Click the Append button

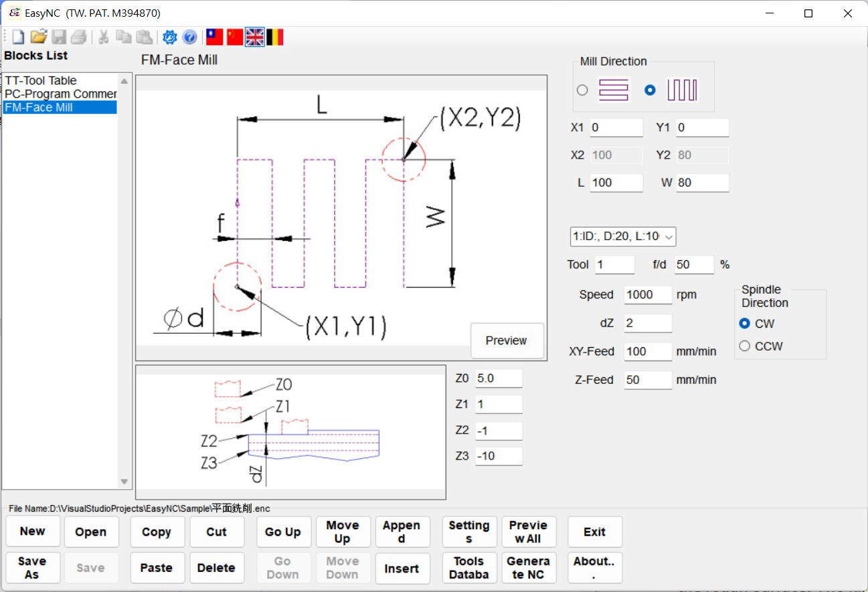click(402, 532)
